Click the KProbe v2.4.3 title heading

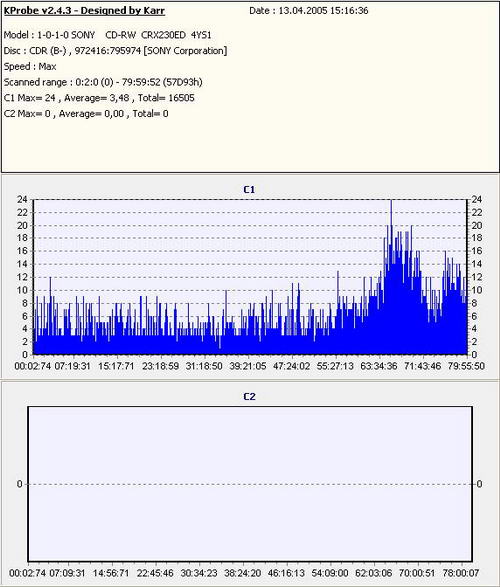tap(84, 10)
